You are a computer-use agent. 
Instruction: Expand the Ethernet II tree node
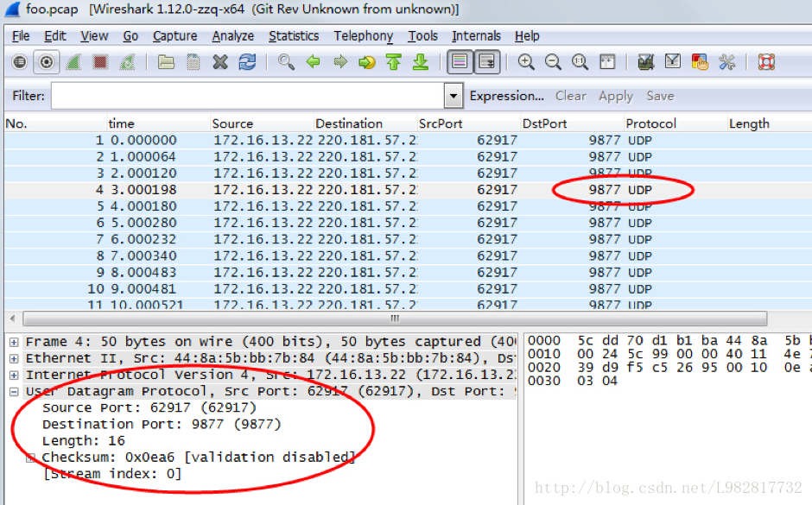(x=14, y=358)
